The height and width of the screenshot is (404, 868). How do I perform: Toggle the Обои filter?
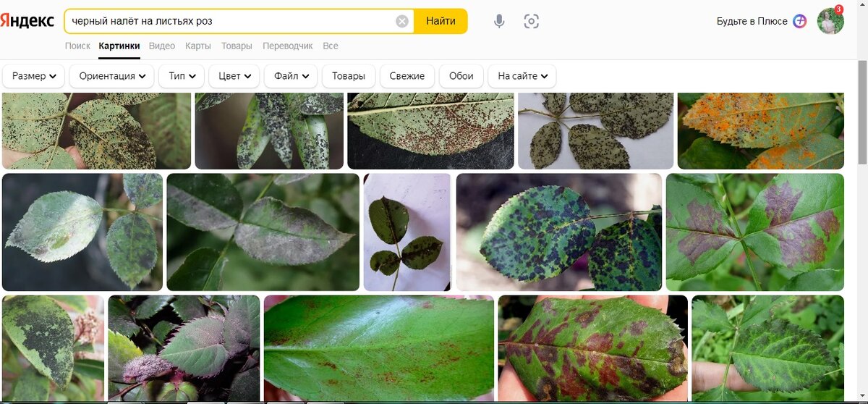[x=461, y=76]
